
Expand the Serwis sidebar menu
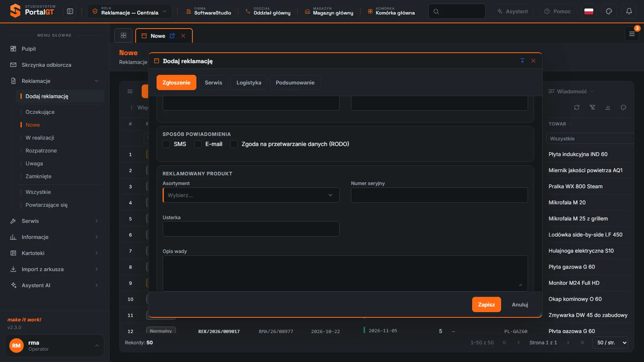[x=54, y=221]
